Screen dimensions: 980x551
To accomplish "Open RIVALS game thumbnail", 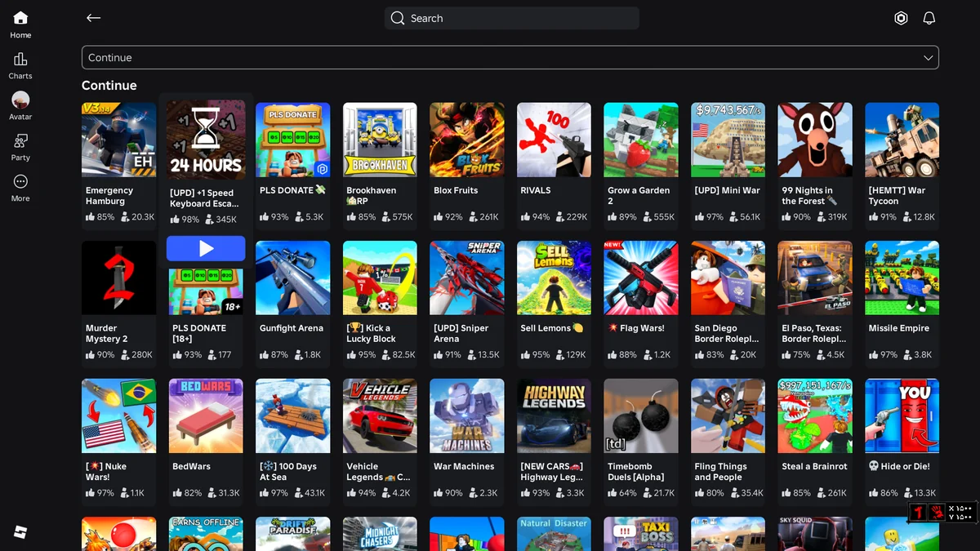I will pos(554,140).
